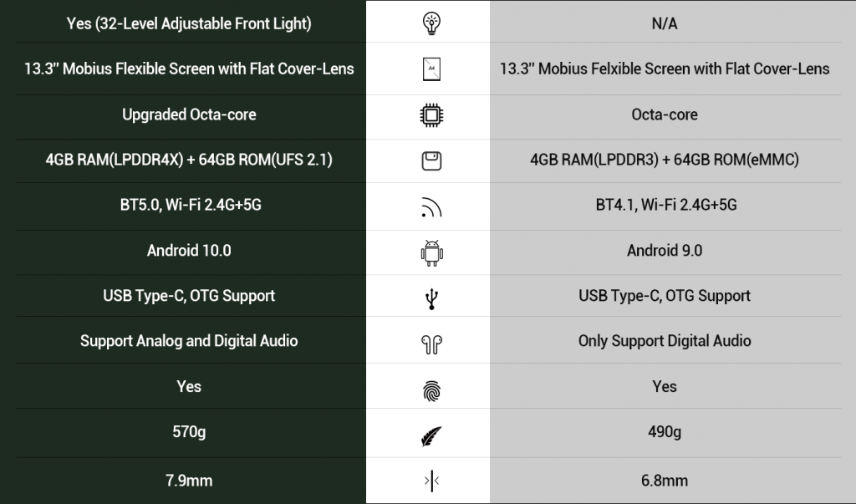Image resolution: width=856 pixels, height=504 pixels.
Task: Click the storage memory icon
Action: pos(432,161)
